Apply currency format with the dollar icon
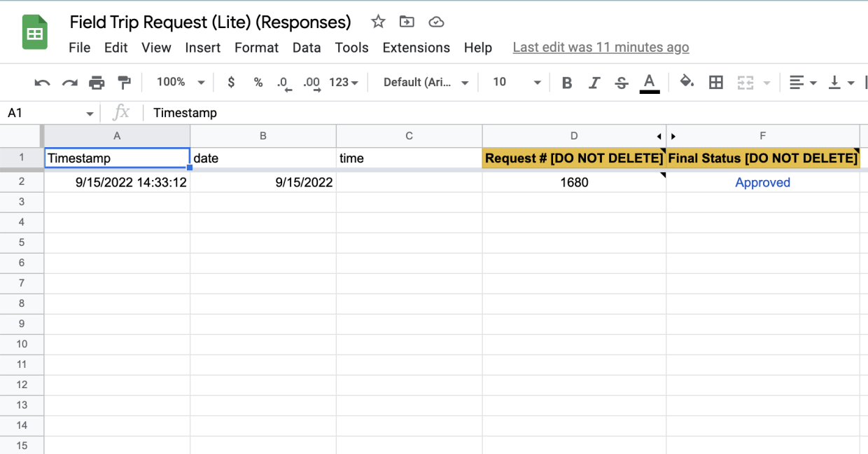This screenshot has height=454, width=868. [231, 82]
